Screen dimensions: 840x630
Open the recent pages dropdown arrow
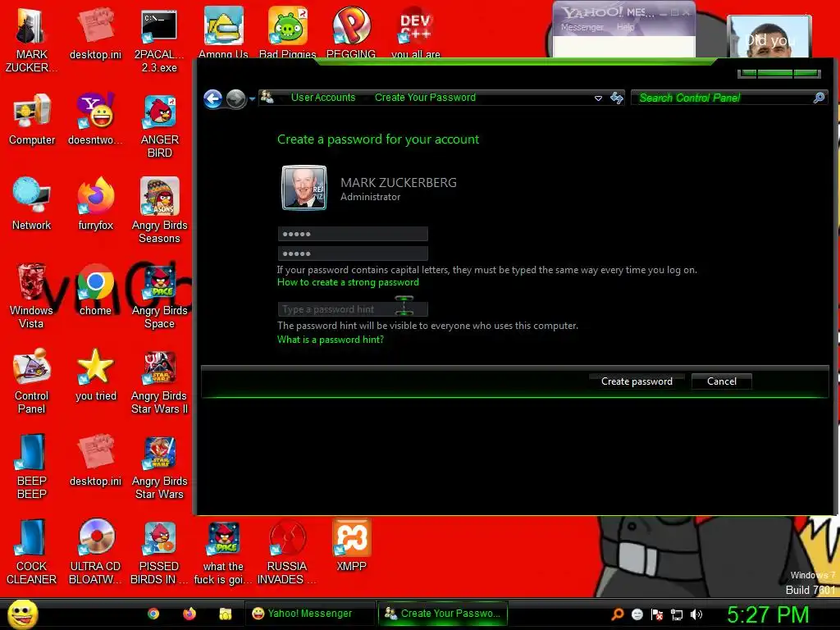(253, 99)
